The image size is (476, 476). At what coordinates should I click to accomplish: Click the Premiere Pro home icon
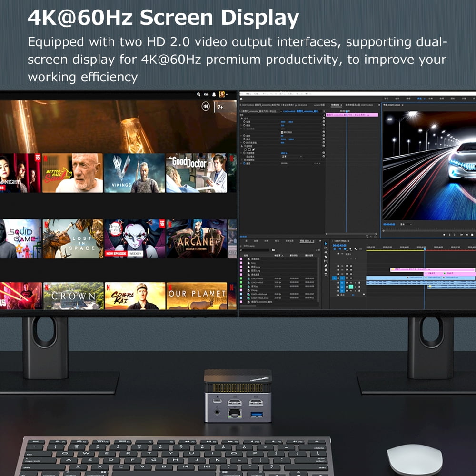pos(241,99)
